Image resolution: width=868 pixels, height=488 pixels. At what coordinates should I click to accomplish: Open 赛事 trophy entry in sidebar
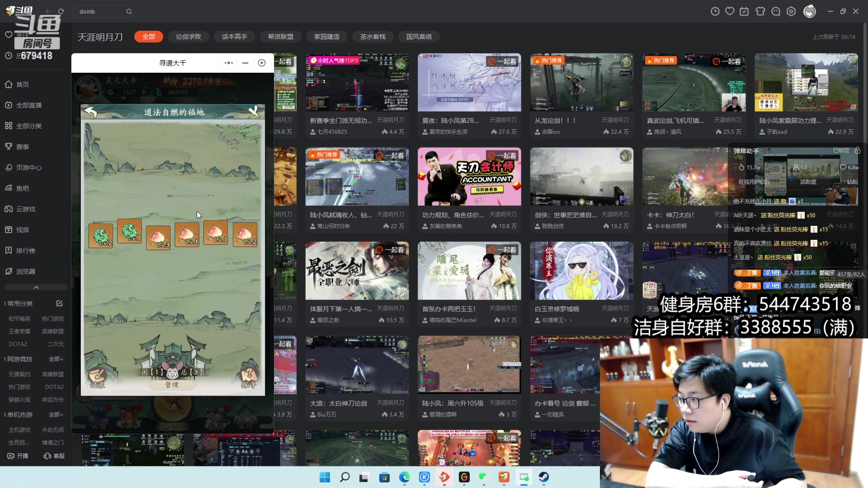pyautogui.click(x=17, y=147)
